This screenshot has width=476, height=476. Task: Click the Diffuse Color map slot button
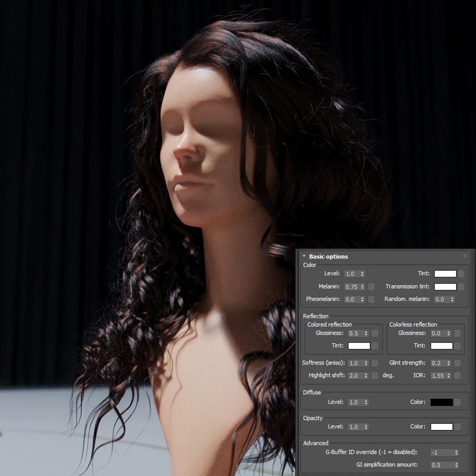(x=457, y=402)
